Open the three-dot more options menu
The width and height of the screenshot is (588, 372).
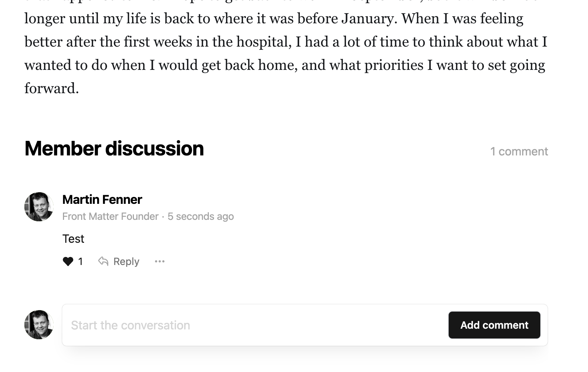[x=160, y=261]
